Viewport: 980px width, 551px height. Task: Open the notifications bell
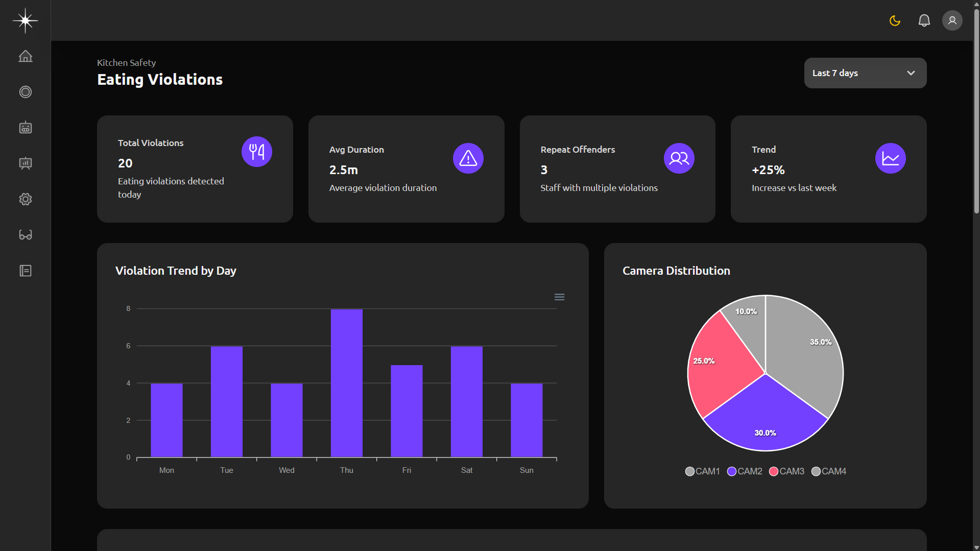click(x=924, y=20)
